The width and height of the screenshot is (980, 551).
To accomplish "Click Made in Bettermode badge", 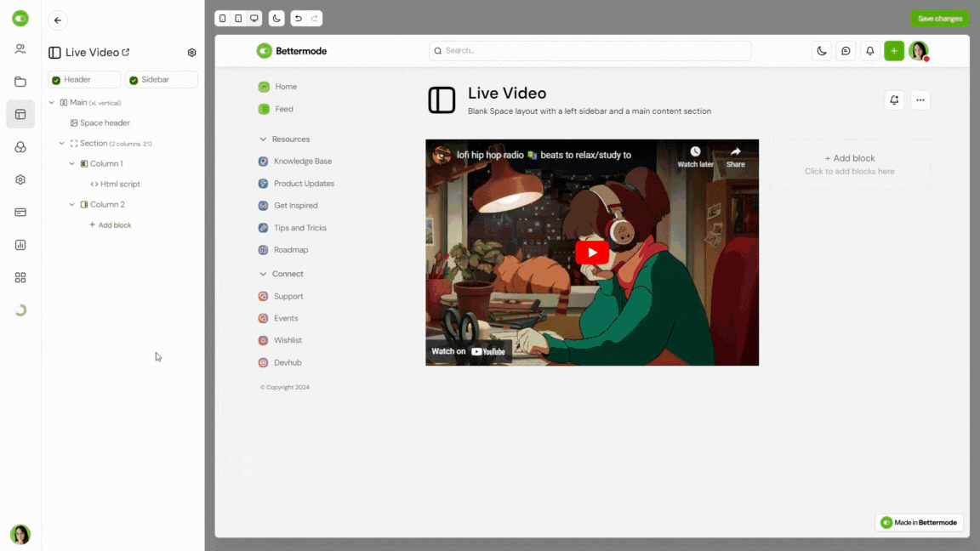I will pyautogui.click(x=919, y=523).
